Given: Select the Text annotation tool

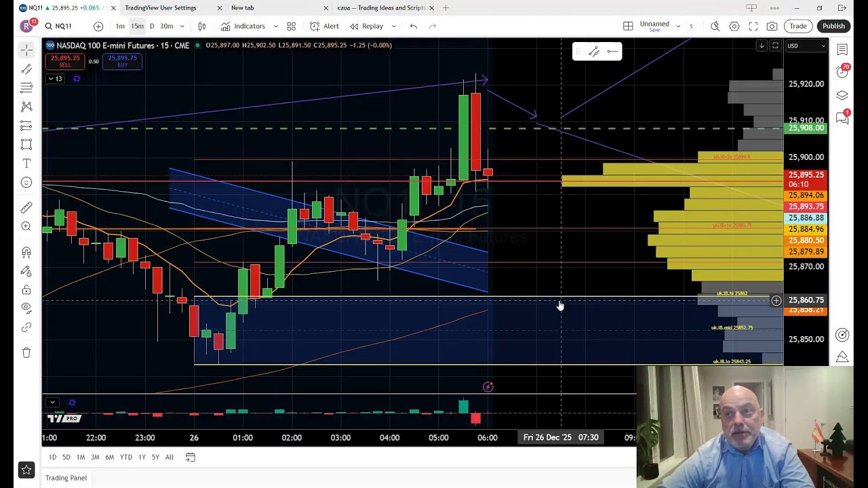Looking at the screenshot, I should pos(26,163).
